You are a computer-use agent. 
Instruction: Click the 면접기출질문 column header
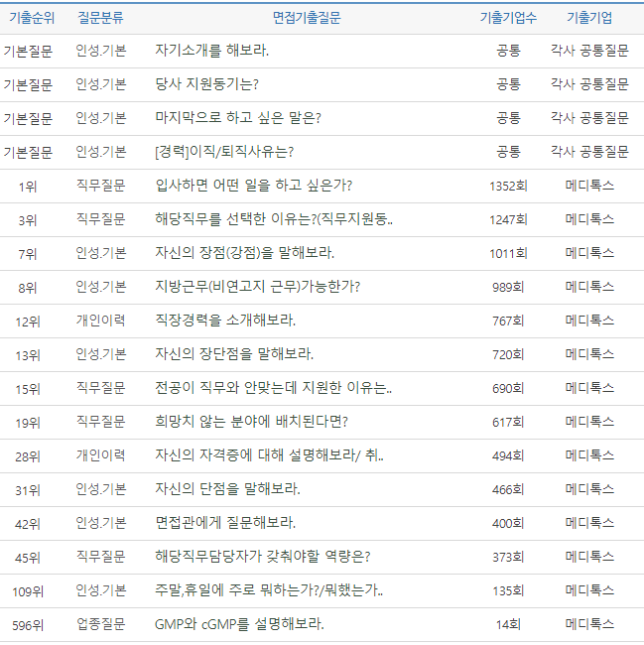point(314,18)
